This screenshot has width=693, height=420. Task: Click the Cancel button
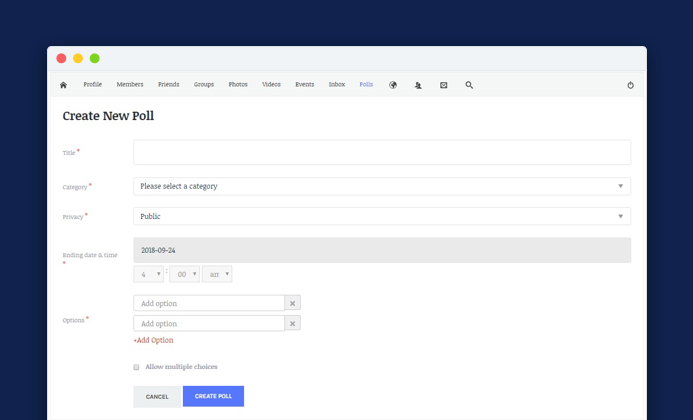click(x=157, y=397)
